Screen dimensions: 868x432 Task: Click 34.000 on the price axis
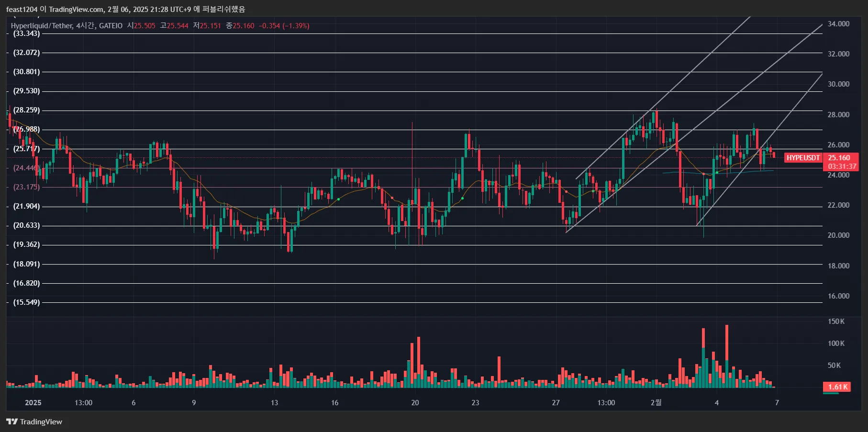pyautogui.click(x=838, y=24)
